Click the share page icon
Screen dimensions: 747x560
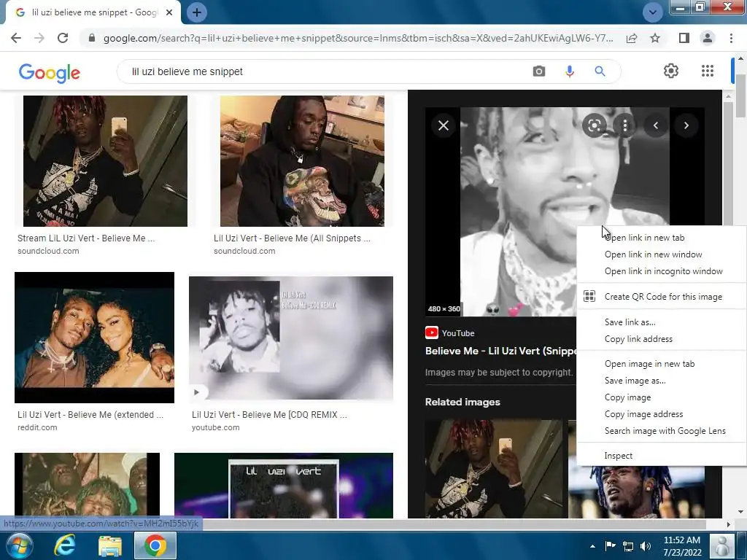(632, 38)
